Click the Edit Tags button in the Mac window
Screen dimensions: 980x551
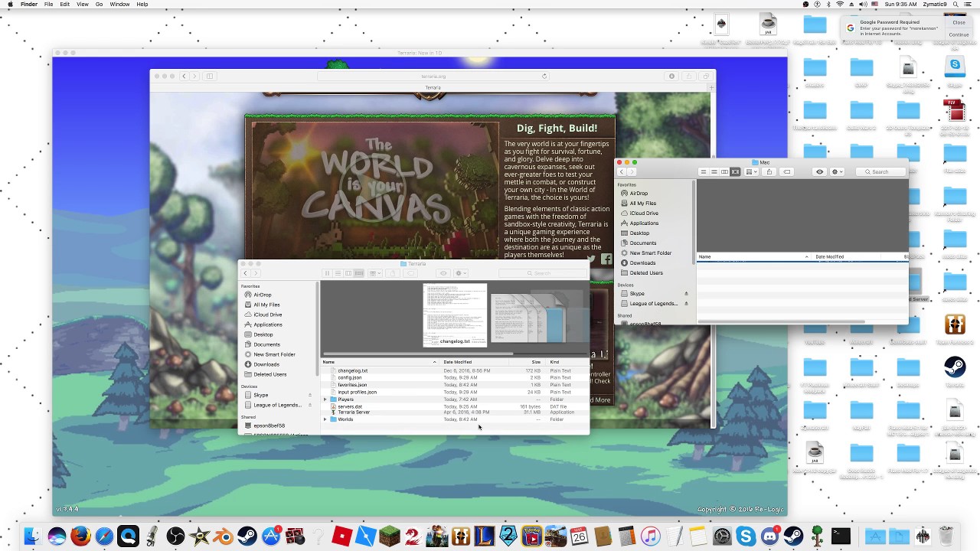point(787,172)
